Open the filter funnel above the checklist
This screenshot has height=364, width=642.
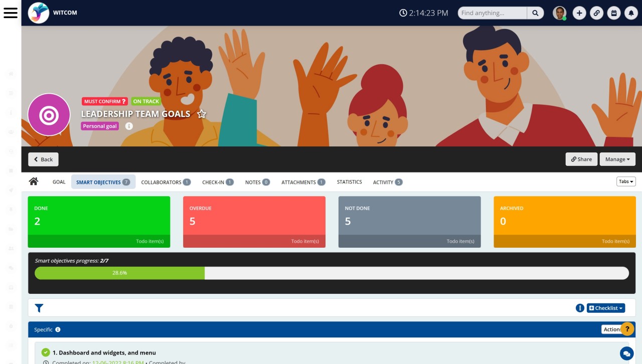tap(39, 308)
